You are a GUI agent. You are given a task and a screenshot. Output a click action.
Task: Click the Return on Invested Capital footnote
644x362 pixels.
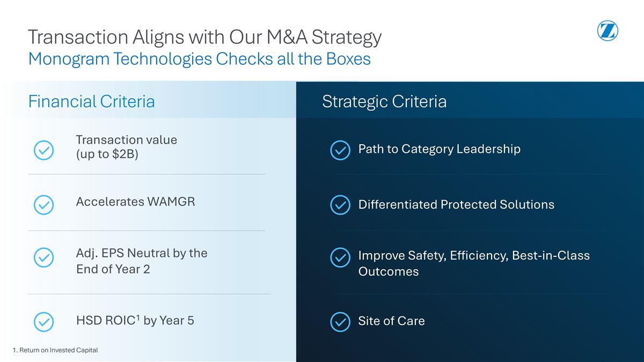coord(55,350)
